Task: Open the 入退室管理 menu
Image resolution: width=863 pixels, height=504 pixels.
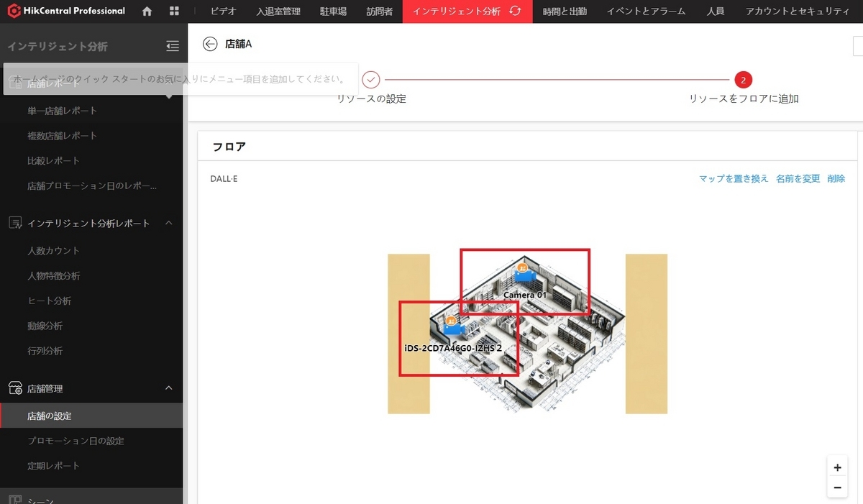Action: point(278,12)
